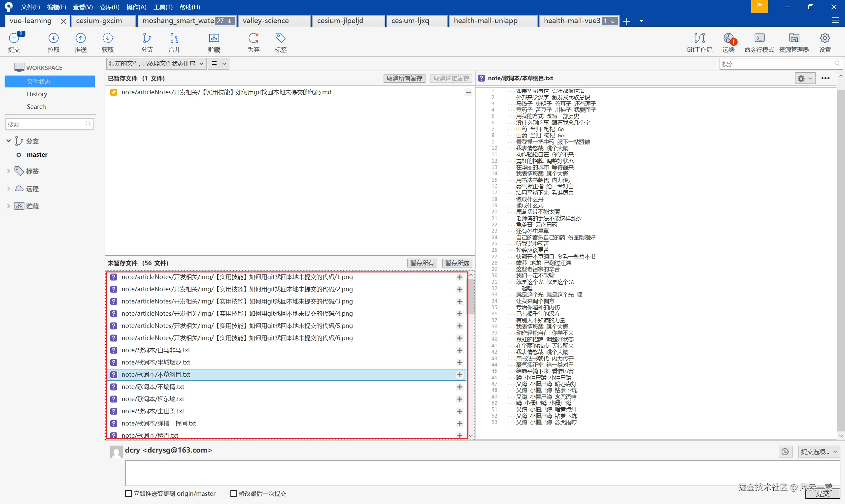Expand the 远程 tree section
Image resolution: width=845 pixels, height=504 pixels.
point(9,188)
